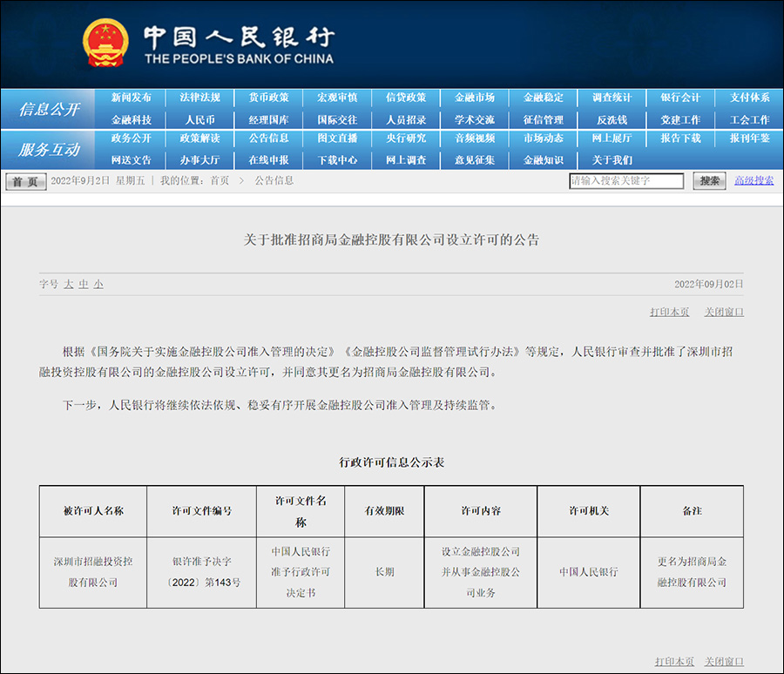This screenshot has height=674, width=784.
Task: Open 网送文告 section
Action: coord(131,160)
